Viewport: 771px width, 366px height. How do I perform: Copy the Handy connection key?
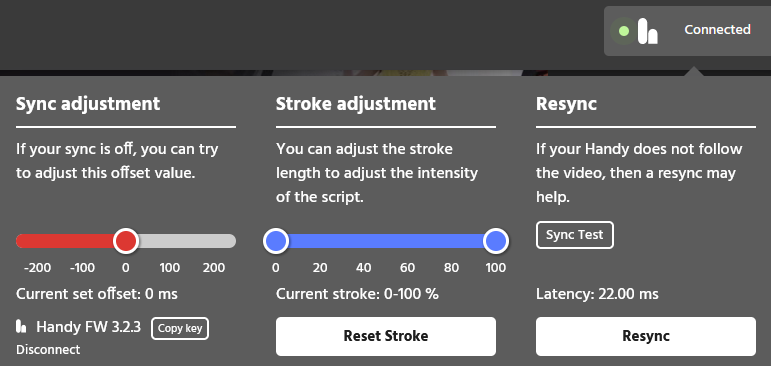(x=180, y=329)
